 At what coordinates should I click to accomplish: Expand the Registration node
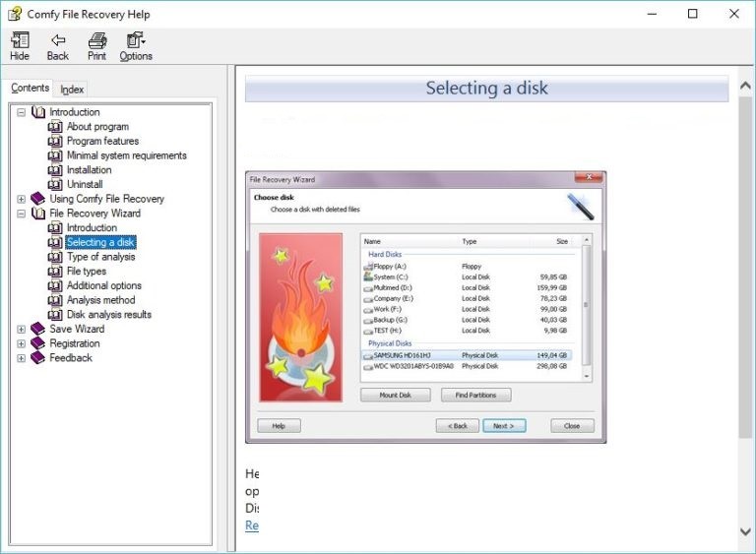point(22,343)
